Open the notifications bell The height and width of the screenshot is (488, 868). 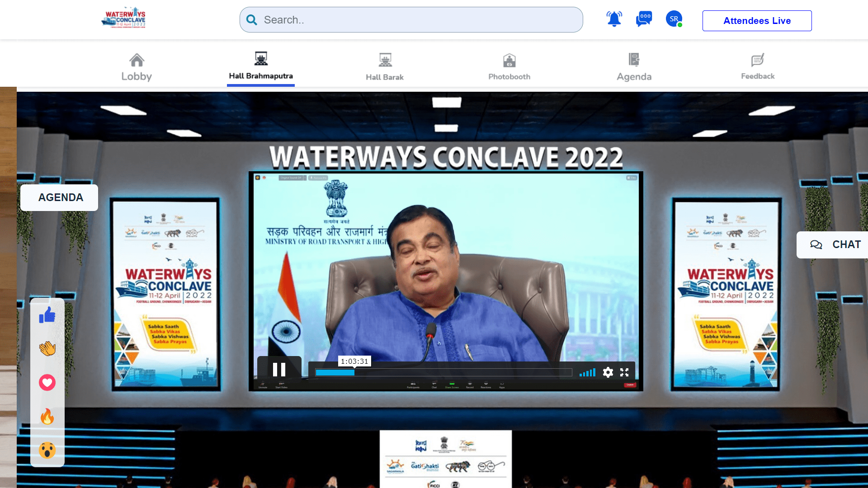click(614, 19)
